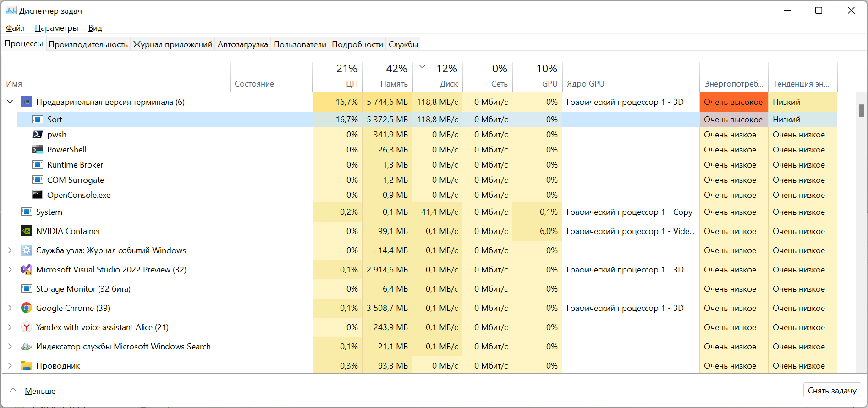Sort by the Состояние column header
Viewport: 868px width, 408px height.
click(x=271, y=77)
